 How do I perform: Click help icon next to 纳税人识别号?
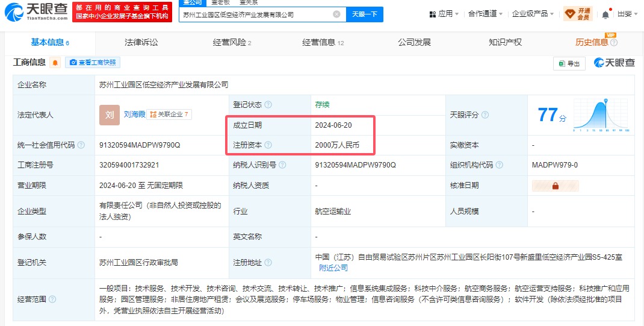pos(282,165)
